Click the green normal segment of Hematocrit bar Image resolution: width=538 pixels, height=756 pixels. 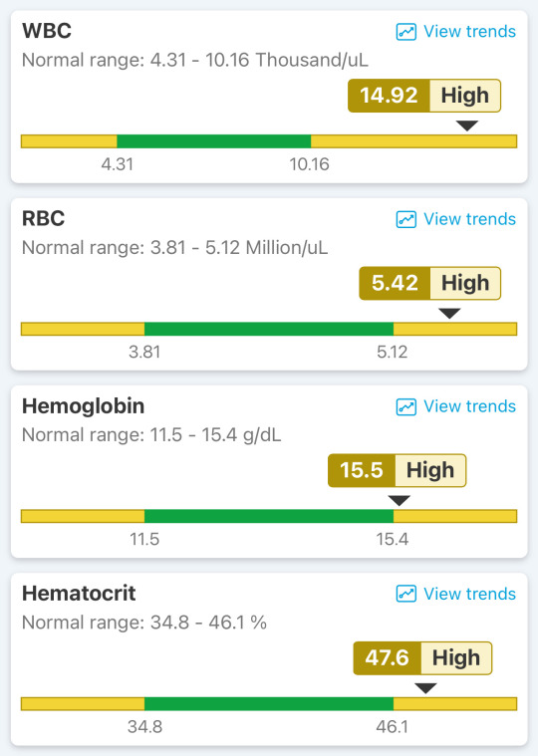pos(269,703)
